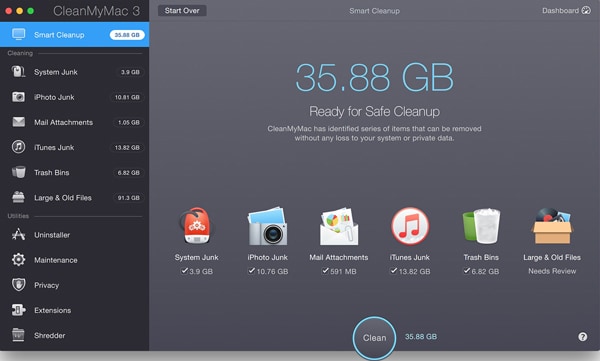The height and width of the screenshot is (361, 600).
Task: Click the System Junk label under vacuum icon
Action: pos(196,258)
